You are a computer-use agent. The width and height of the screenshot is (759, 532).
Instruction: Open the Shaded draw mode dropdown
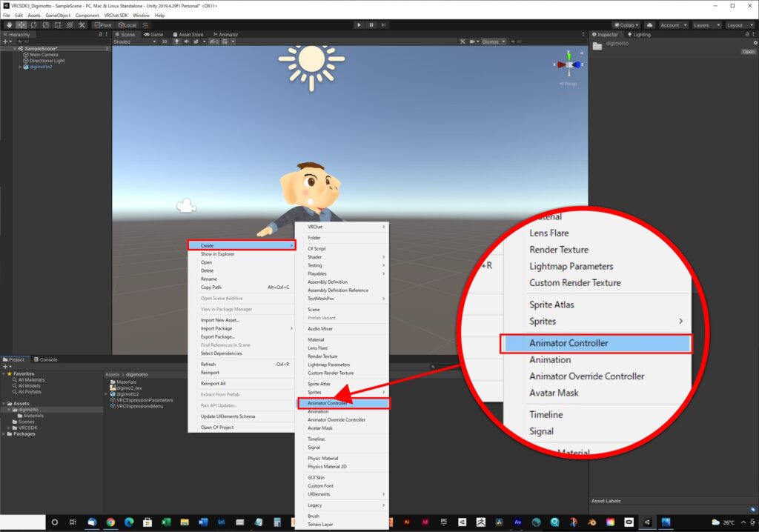pyautogui.click(x=133, y=41)
